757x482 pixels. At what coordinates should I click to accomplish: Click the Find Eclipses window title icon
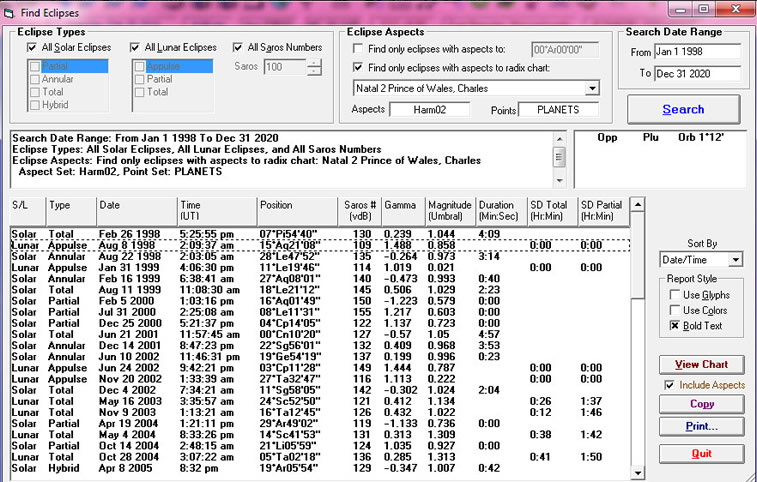point(11,10)
